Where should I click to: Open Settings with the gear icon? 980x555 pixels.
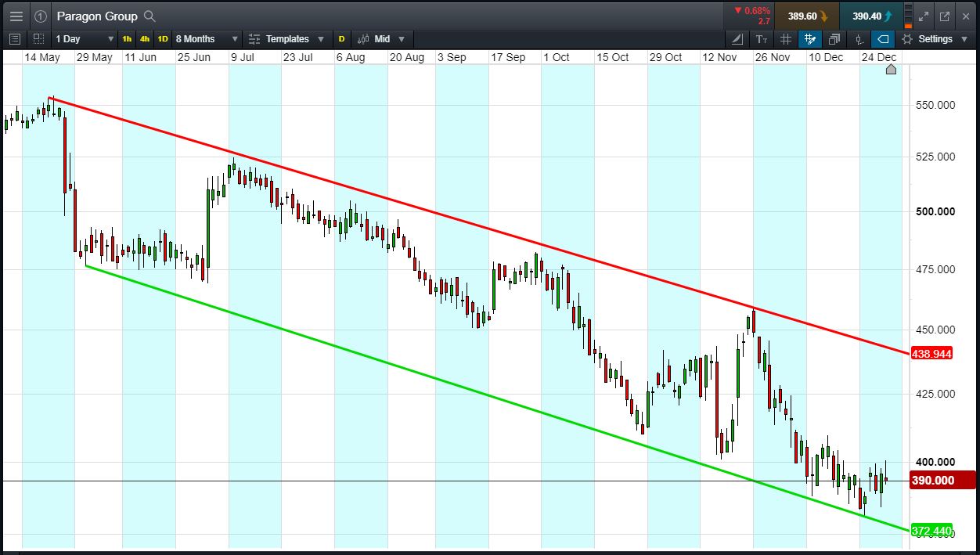tap(907, 38)
